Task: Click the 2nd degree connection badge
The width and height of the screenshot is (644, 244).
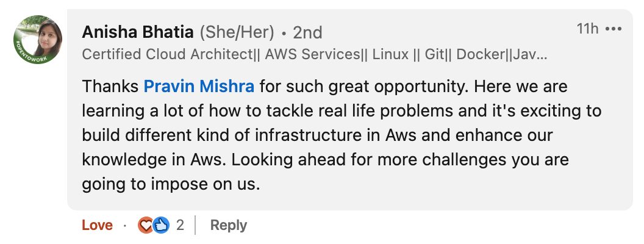Action: click(x=307, y=32)
